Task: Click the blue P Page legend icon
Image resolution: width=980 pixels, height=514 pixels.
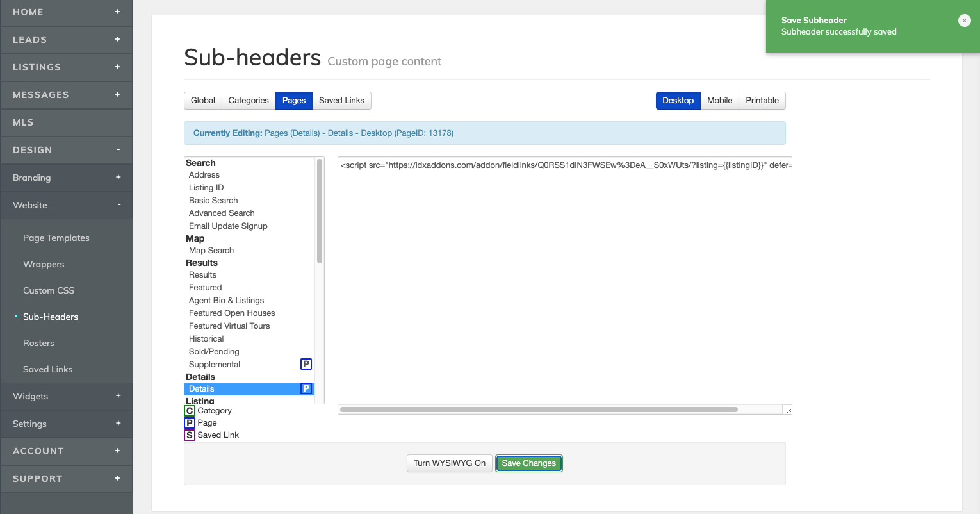Action: pos(190,423)
